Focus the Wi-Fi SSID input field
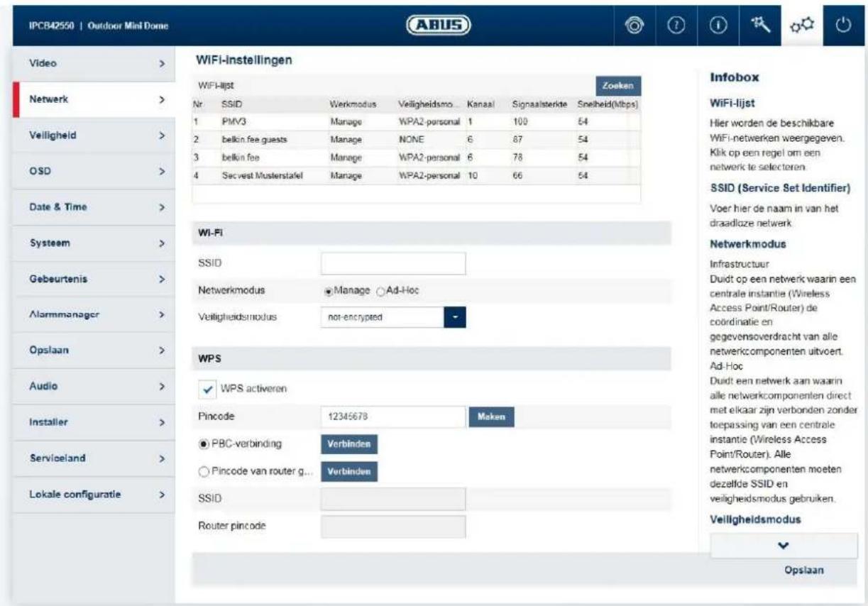The width and height of the screenshot is (868, 606). pos(393,263)
